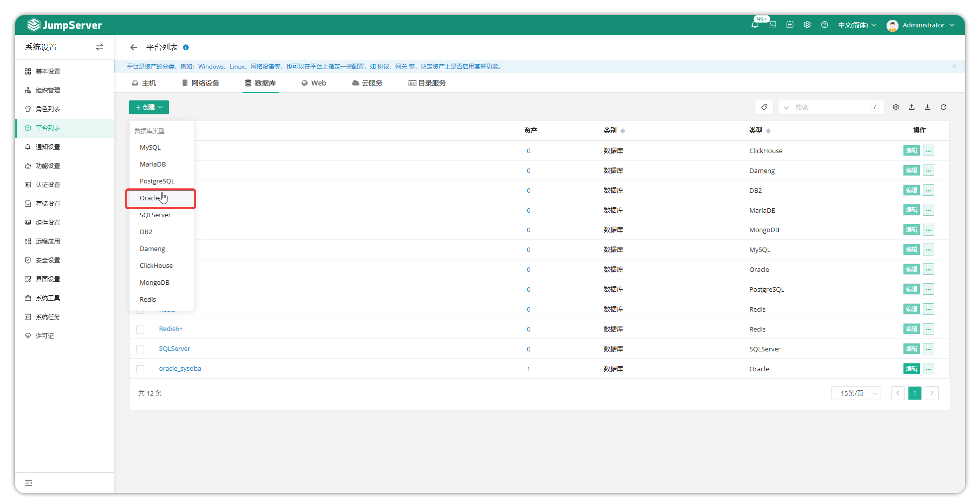
Task: Collapse sidebar using bottom-left menu icon
Action: coord(29,483)
